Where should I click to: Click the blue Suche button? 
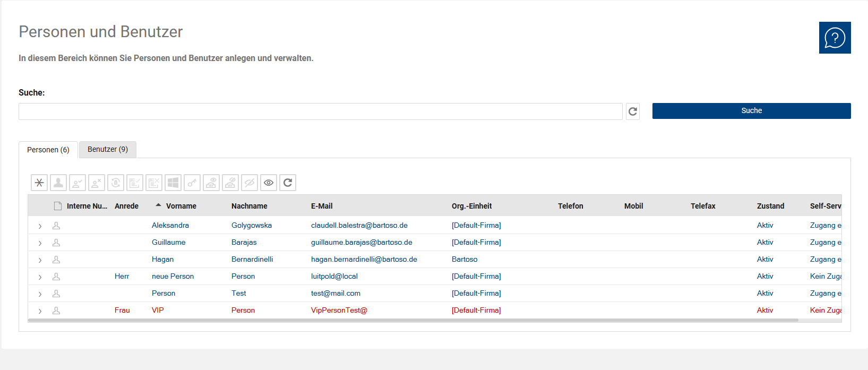point(751,111)
